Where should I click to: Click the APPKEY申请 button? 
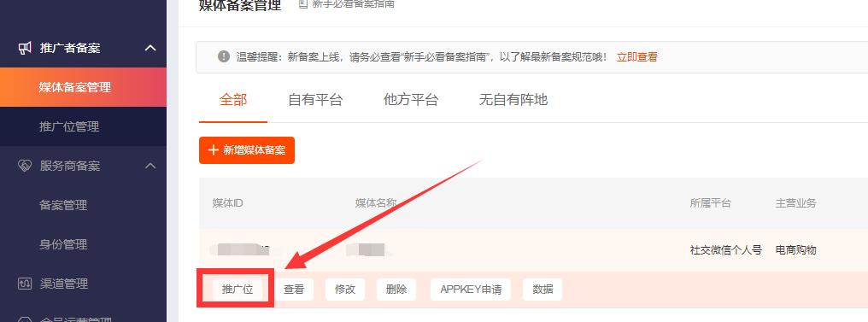(471, 289)
